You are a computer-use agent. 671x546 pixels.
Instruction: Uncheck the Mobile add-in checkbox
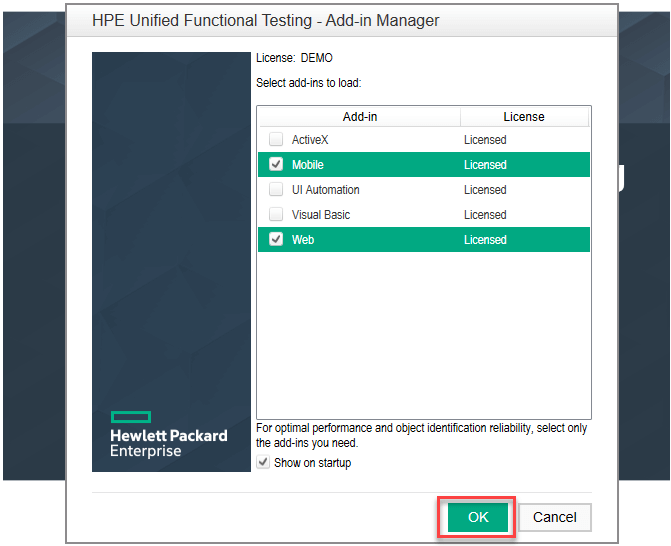tap(276, 165)
